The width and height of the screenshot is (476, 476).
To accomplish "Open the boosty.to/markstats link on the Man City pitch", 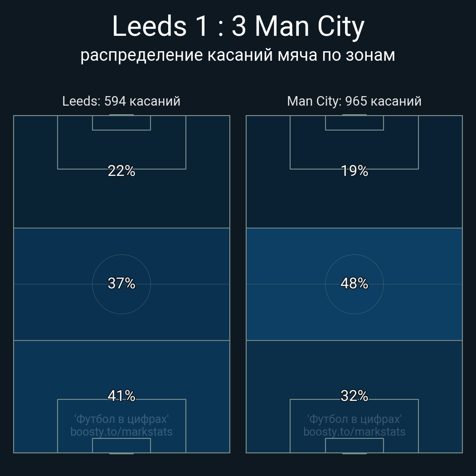I will coord(355,432).
